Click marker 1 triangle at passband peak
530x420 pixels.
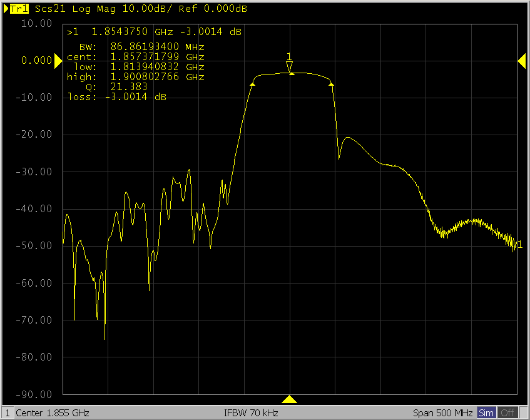289,67
